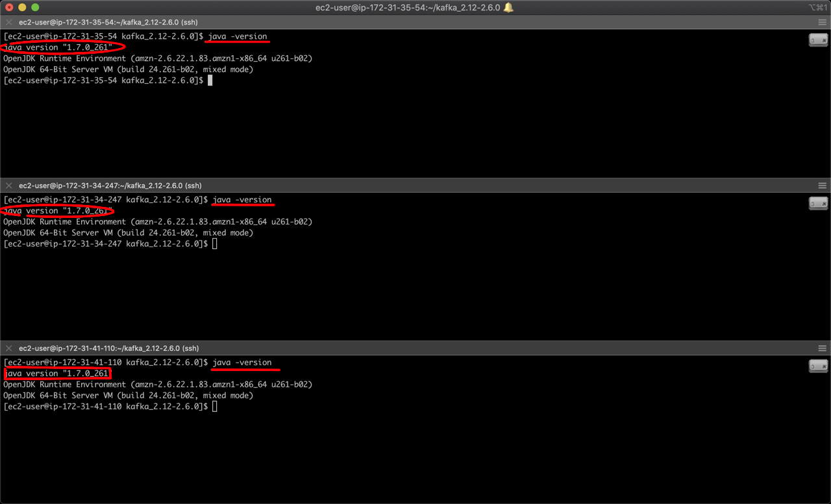Select the ip-172-31-35-54 pane title bar text
This screenshot has width=831, height=504.
(x=108, y=22)
